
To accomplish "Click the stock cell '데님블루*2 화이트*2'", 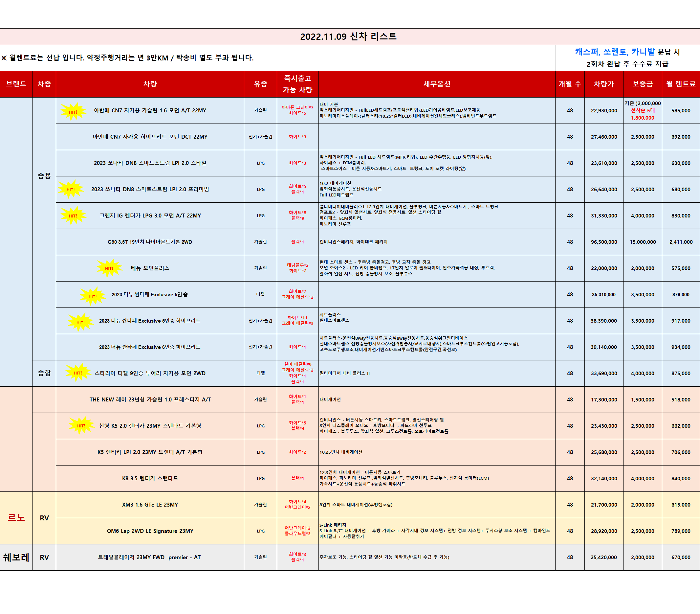I will (x=297, y=268).
